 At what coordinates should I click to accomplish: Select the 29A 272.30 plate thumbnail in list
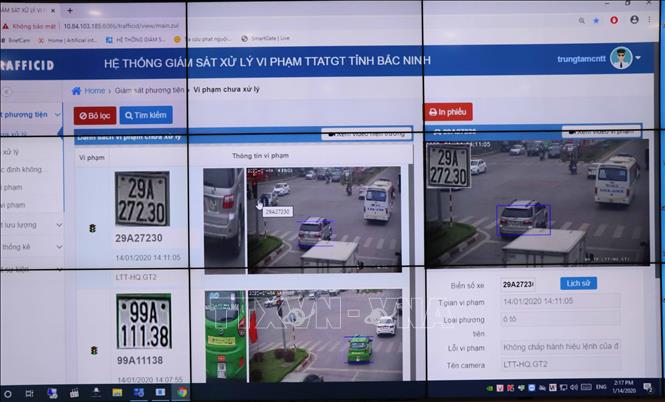coord(142,199)
